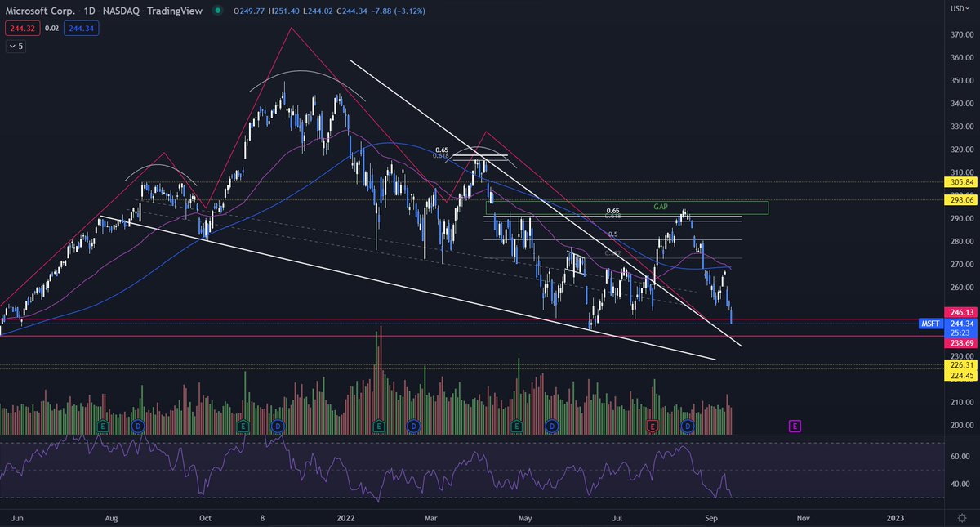Open dividend D marker just before Sep label

[688, 426]
